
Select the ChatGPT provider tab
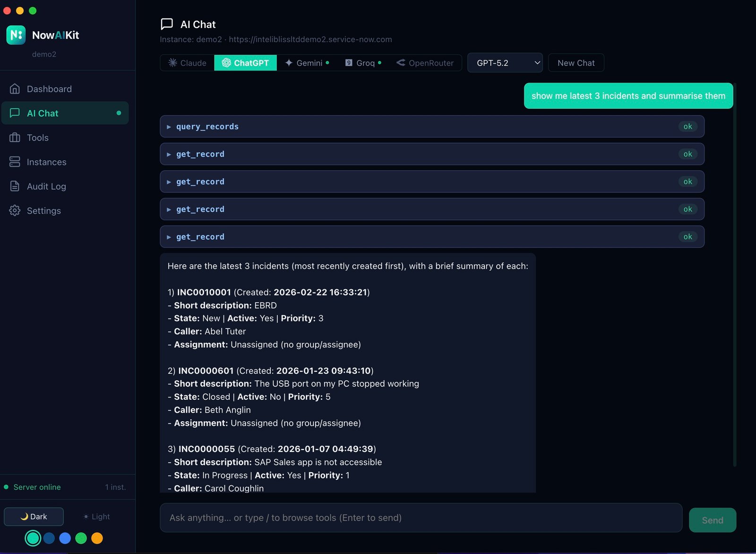coord(246,62)
